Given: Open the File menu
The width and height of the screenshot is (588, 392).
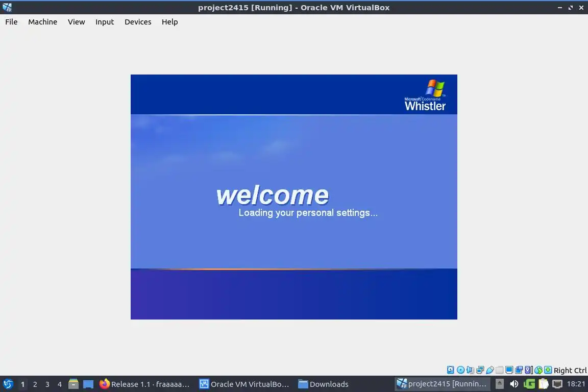Looking at the screenshot, I should (x=11, y=22).
